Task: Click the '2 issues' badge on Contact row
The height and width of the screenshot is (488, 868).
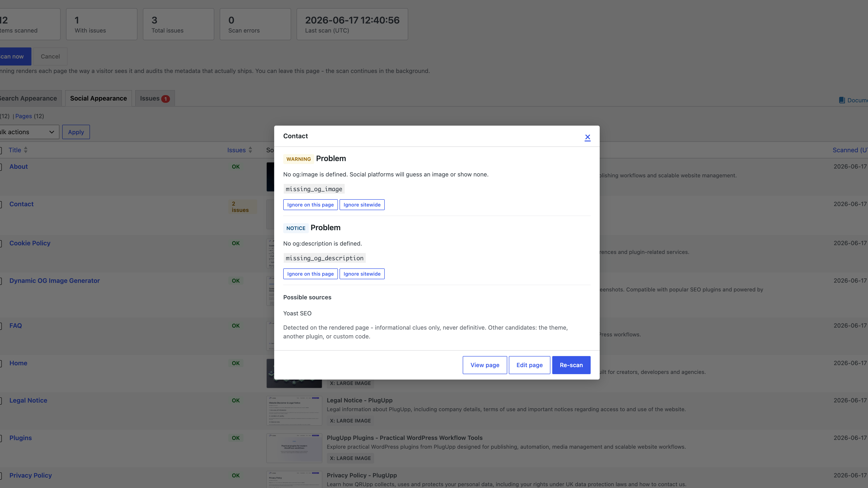Action: coord(242,207)
